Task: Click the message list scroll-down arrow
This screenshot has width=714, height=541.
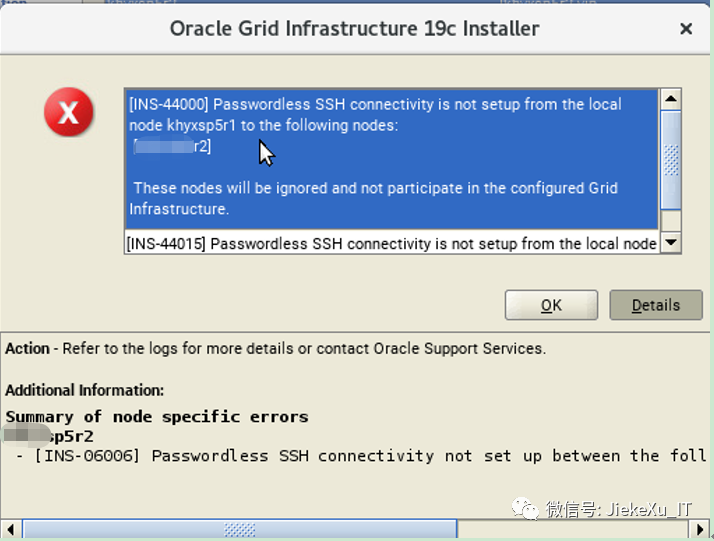Action: (x=671, y=243)
